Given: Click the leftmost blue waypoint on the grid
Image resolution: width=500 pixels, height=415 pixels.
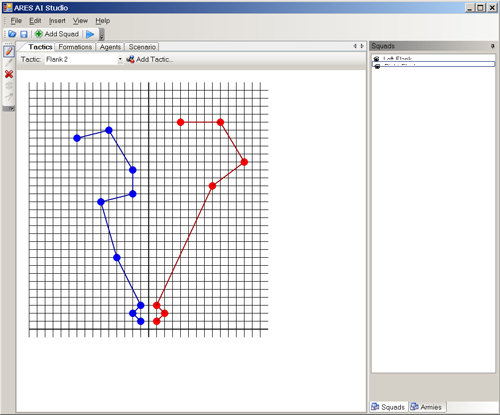Looking at the screenshot, I should click(77, 138).
